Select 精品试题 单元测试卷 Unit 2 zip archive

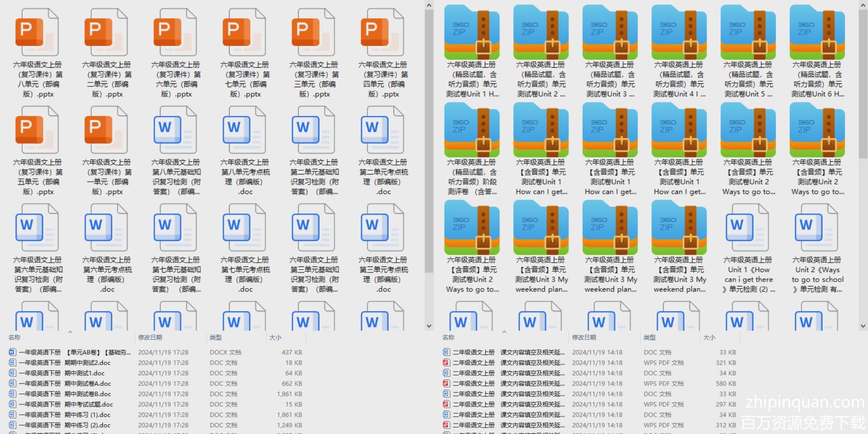(541, 32)
